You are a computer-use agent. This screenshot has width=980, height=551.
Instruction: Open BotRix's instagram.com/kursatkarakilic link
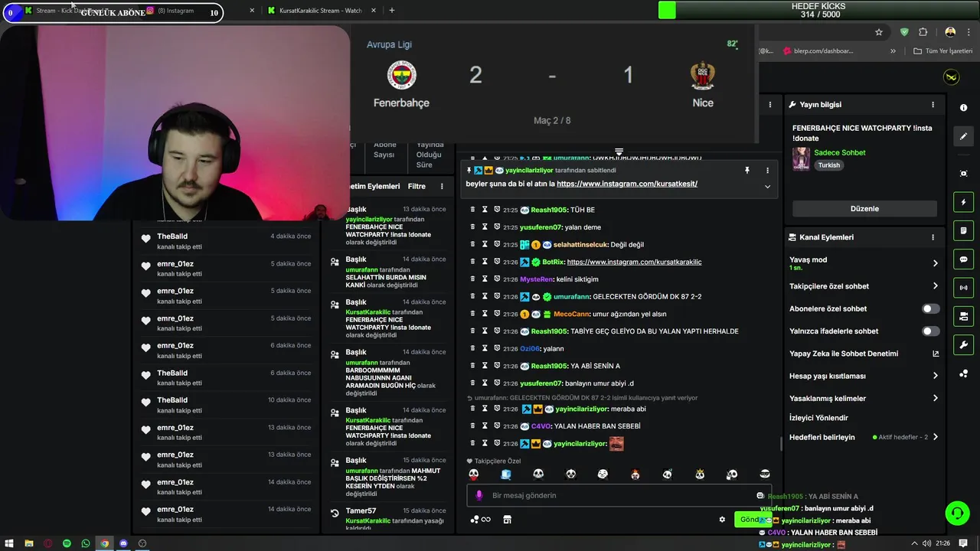coord(634,262)
